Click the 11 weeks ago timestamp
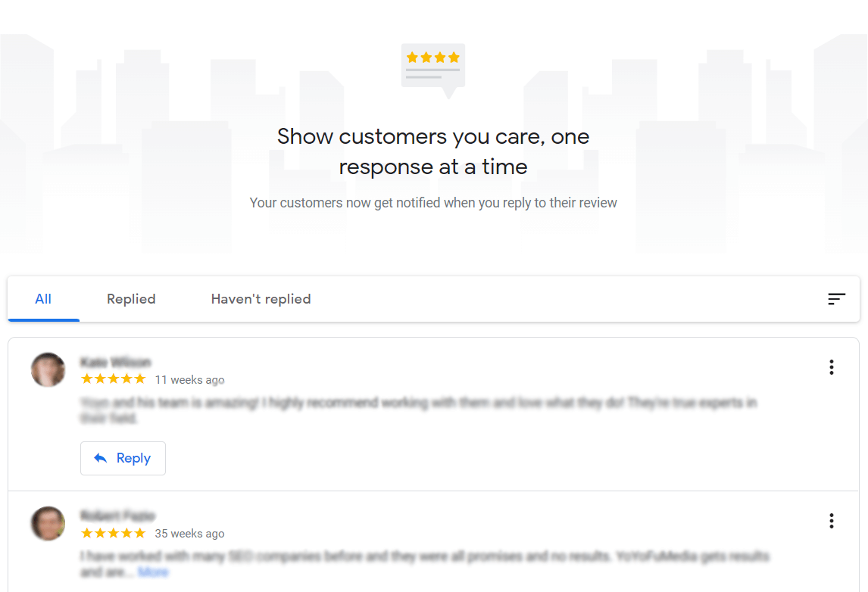 pyautogui.click(x=189, y=379)
